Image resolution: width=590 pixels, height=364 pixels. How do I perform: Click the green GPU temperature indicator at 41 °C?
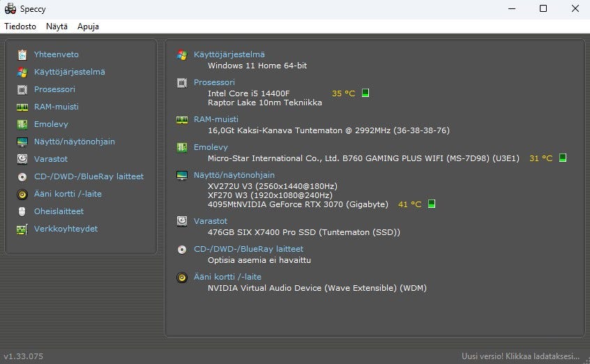432,204
